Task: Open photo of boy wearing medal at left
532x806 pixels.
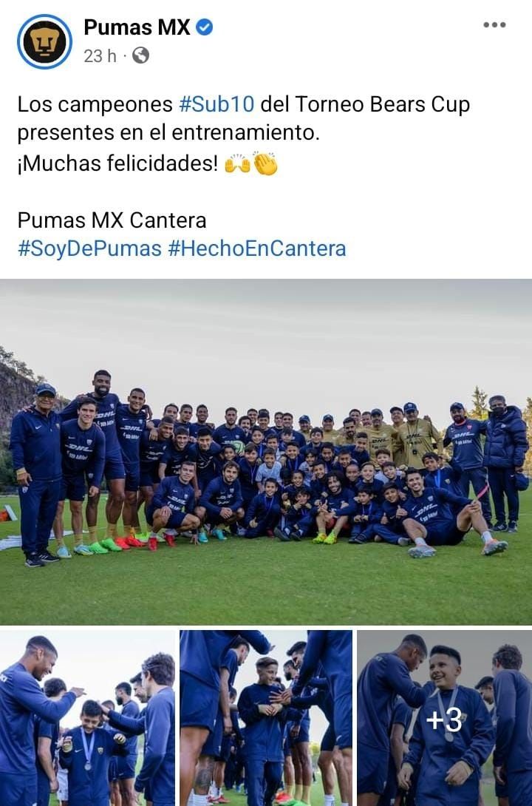Action: coord(87,718)
